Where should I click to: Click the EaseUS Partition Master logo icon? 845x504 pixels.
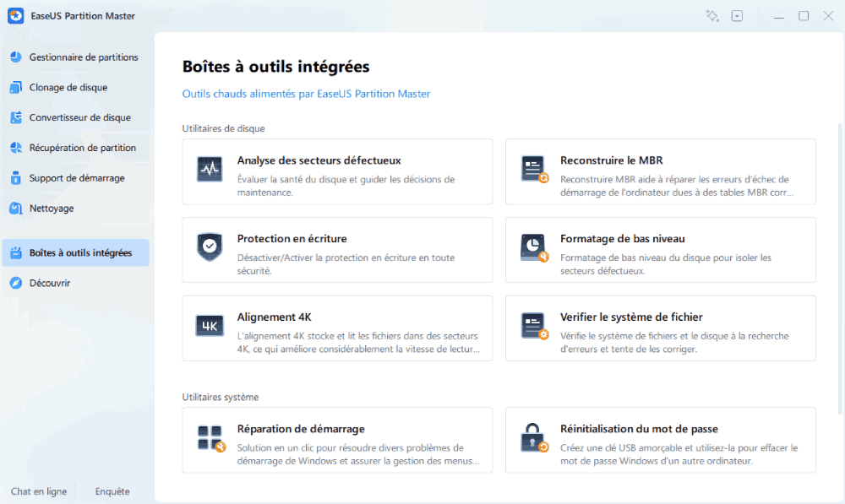point(15,15)
